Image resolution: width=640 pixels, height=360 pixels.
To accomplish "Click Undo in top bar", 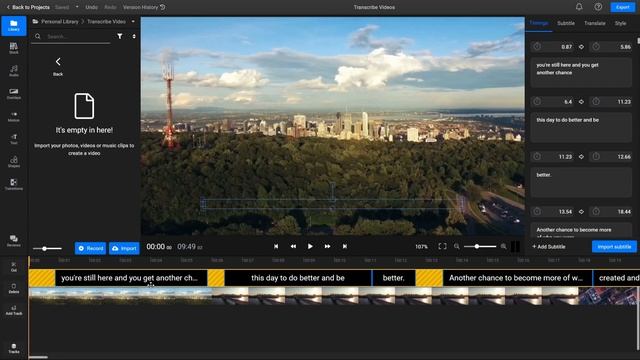I will [x=91, y=7].
